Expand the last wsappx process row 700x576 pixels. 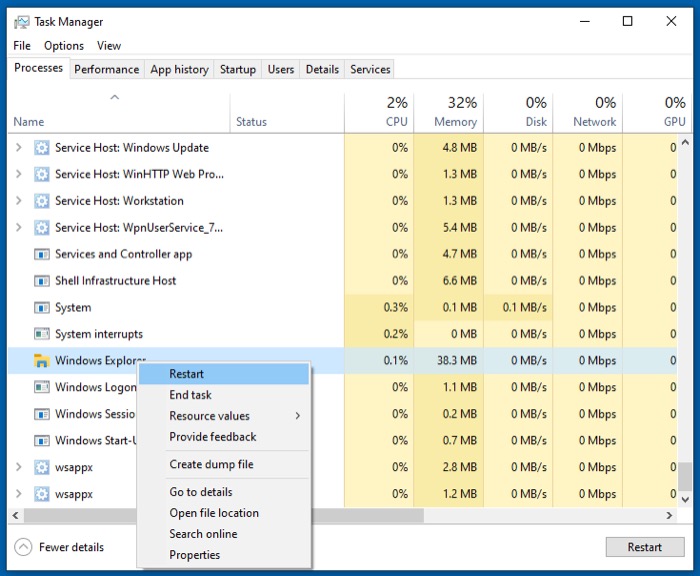[x=18, y=494]
